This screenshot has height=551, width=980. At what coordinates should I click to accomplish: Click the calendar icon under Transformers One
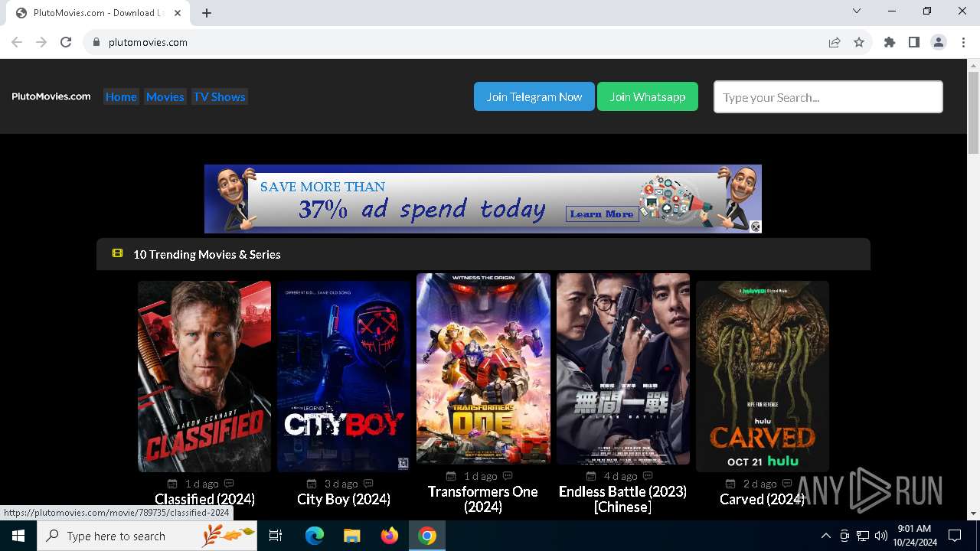coord(451,476)
